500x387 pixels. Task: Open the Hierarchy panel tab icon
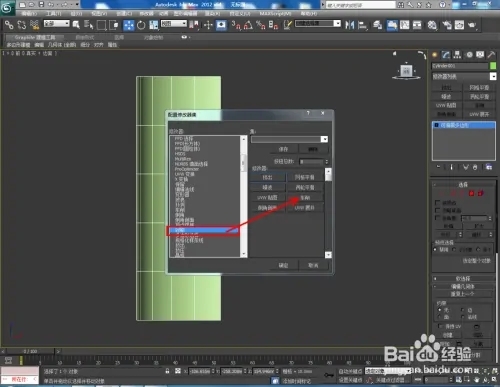click(457, 55)
